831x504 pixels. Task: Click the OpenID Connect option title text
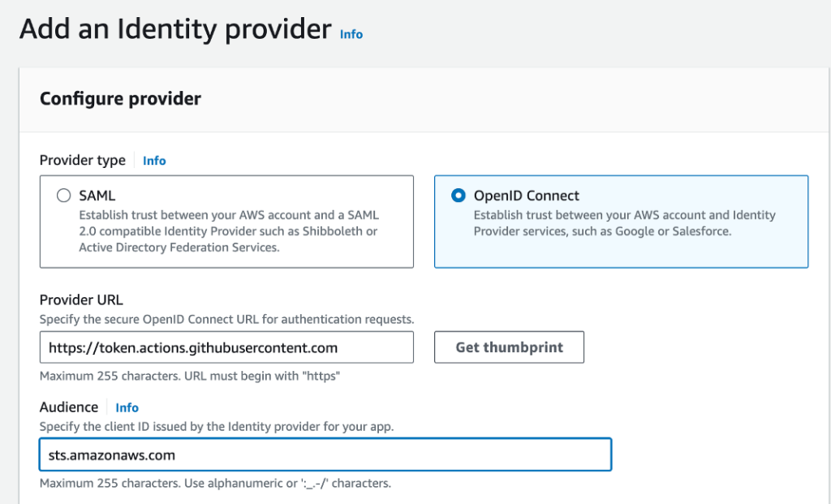point(527,196)
